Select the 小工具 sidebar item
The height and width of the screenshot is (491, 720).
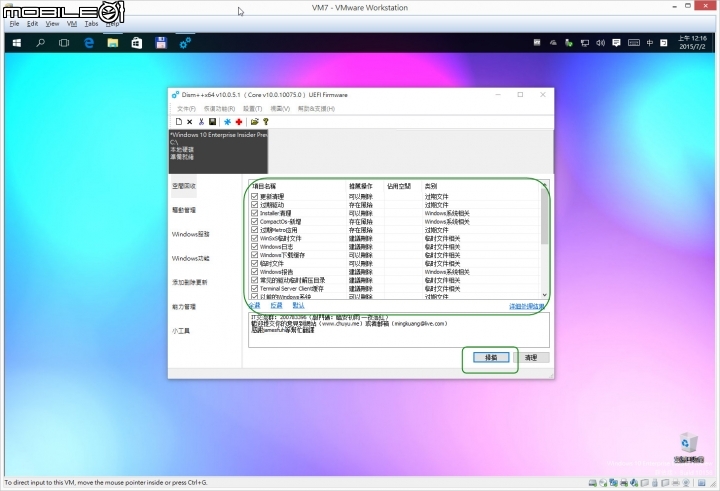[x=180, y=331]
